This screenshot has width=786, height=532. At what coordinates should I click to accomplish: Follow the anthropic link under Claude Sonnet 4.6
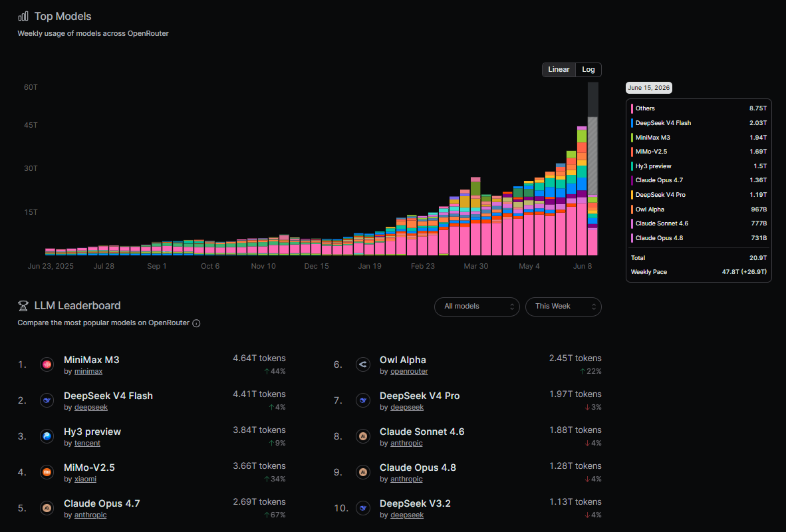coord(406,444)
